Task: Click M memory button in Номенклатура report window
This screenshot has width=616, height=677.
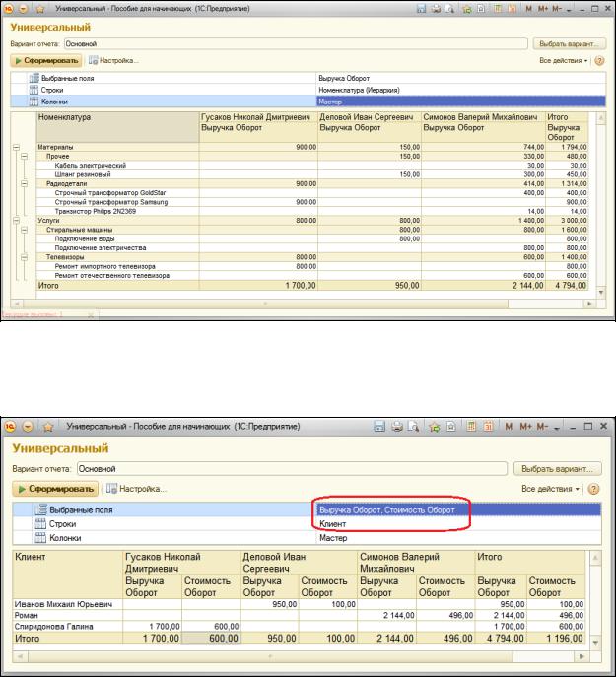Action: tap(528, 9)
